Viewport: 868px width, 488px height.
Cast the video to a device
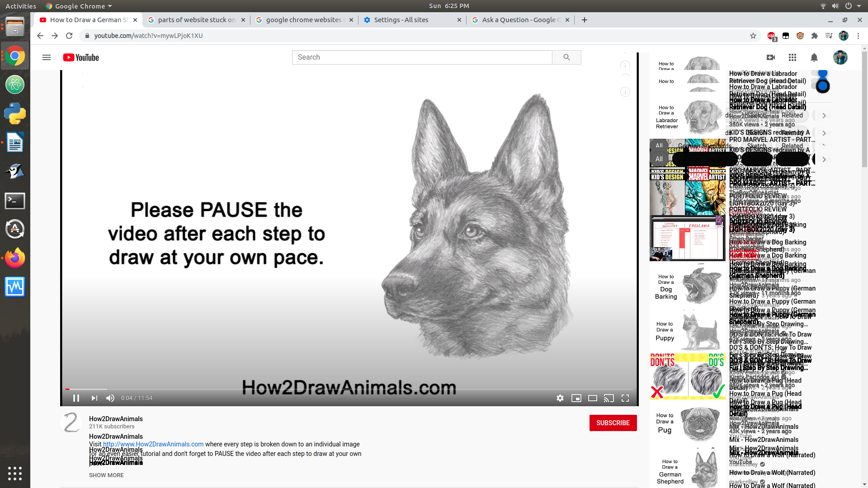[609, 398]
